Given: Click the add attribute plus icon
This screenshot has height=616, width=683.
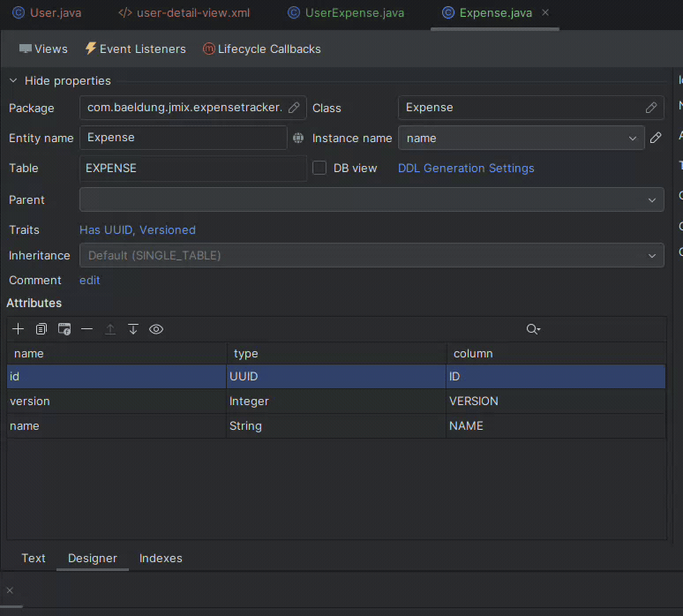Looking at the screenshot, I should [x=19, y=329].
